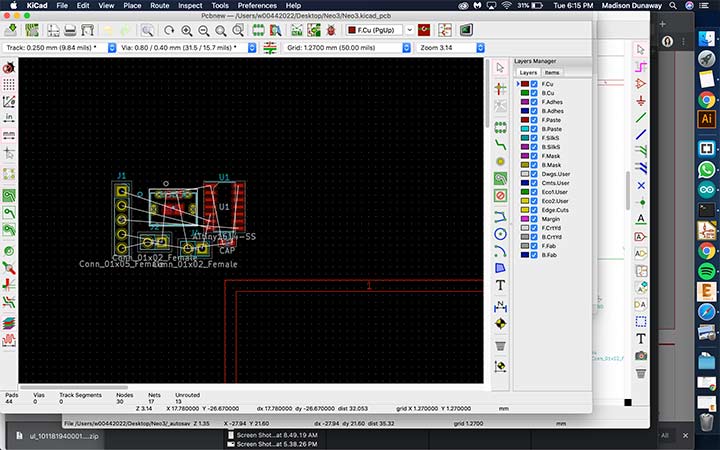Open the Place menu
This screenshot has width=720, height=450.
click(132, 6)
